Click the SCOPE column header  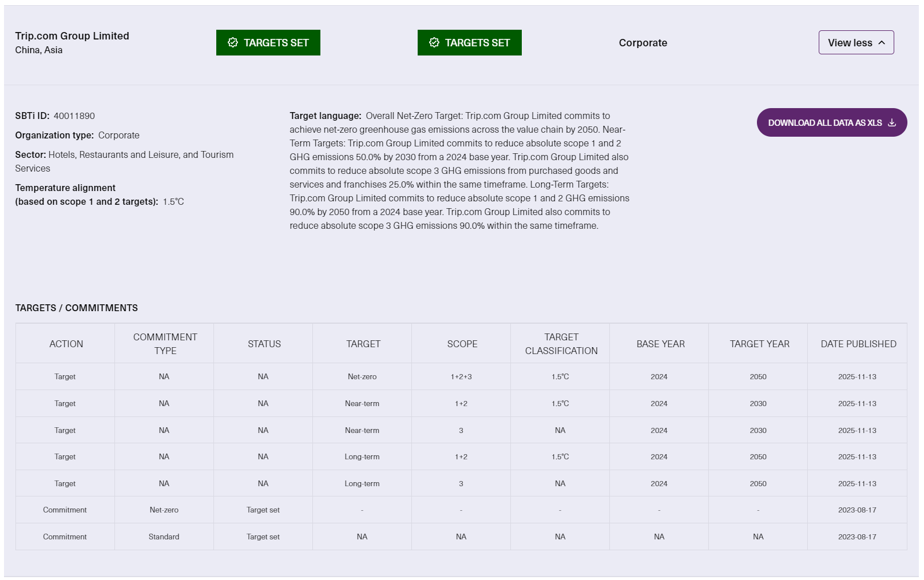click(x=462, y=344)
